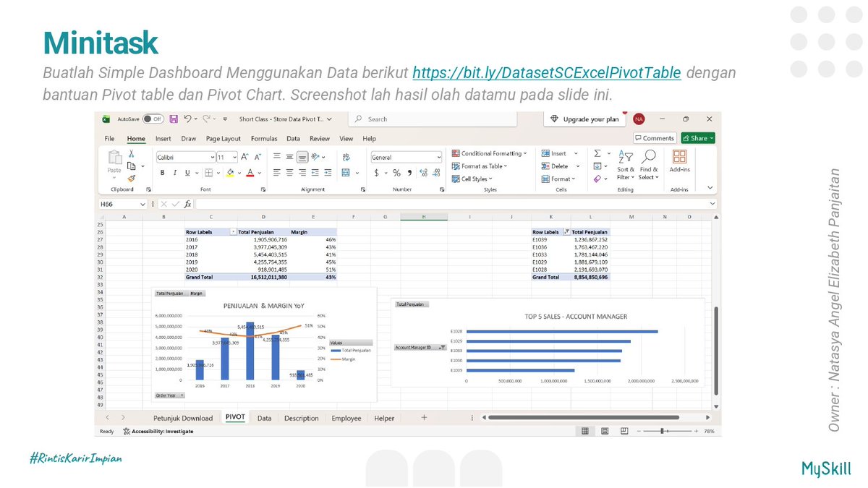Click the Insert Function fx icon
Image resolution: width=868 pixels, height=488 pixels.
coord(187,205)
